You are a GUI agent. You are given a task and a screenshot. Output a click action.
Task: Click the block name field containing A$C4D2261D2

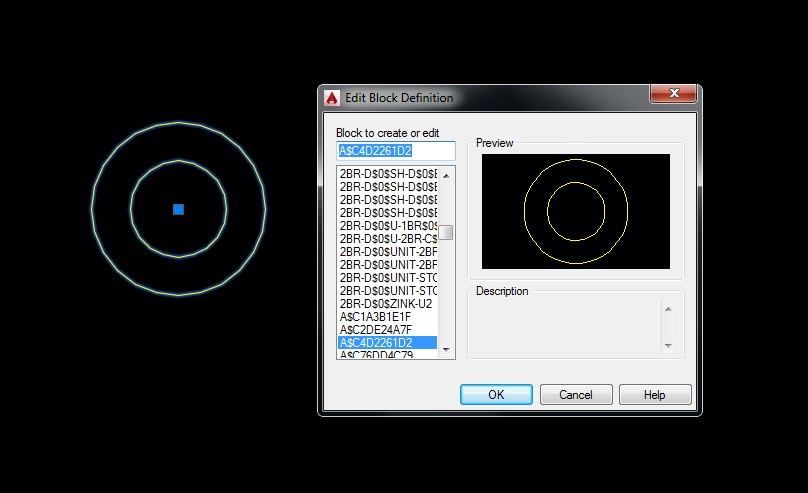396,150
